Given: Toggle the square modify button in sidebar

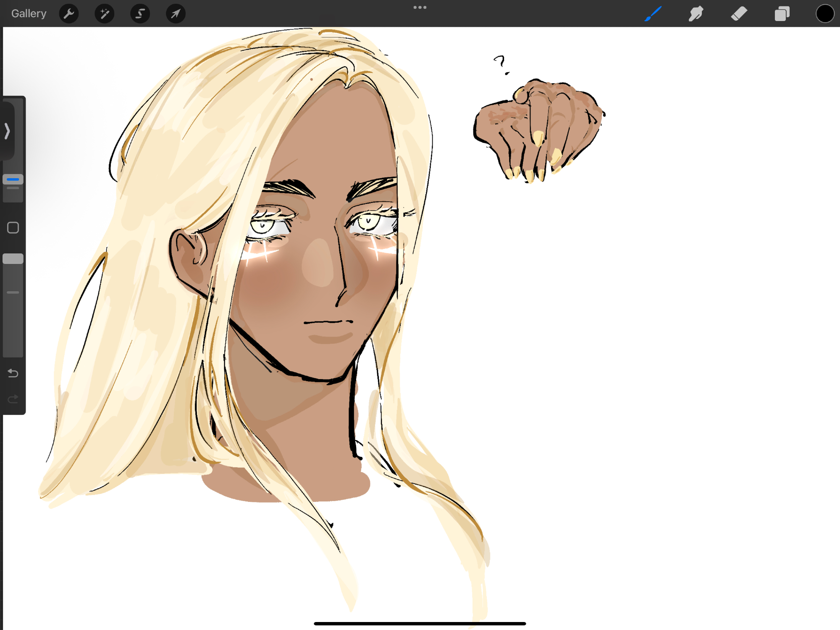Looking at the screenshot, I should 13,228.
